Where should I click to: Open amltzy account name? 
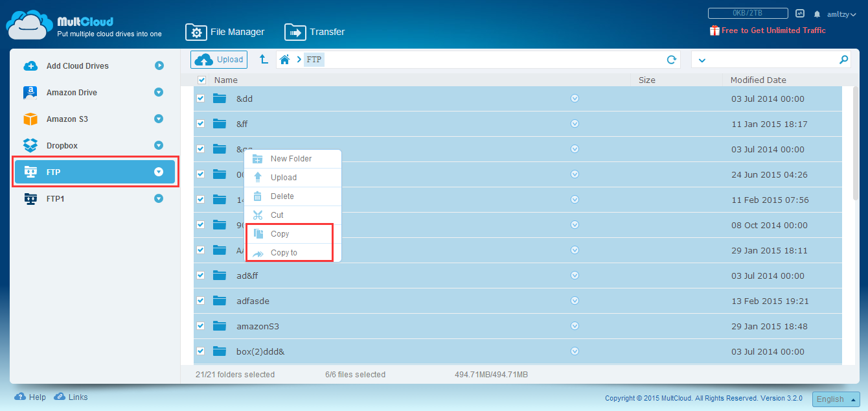coord(841,14)
